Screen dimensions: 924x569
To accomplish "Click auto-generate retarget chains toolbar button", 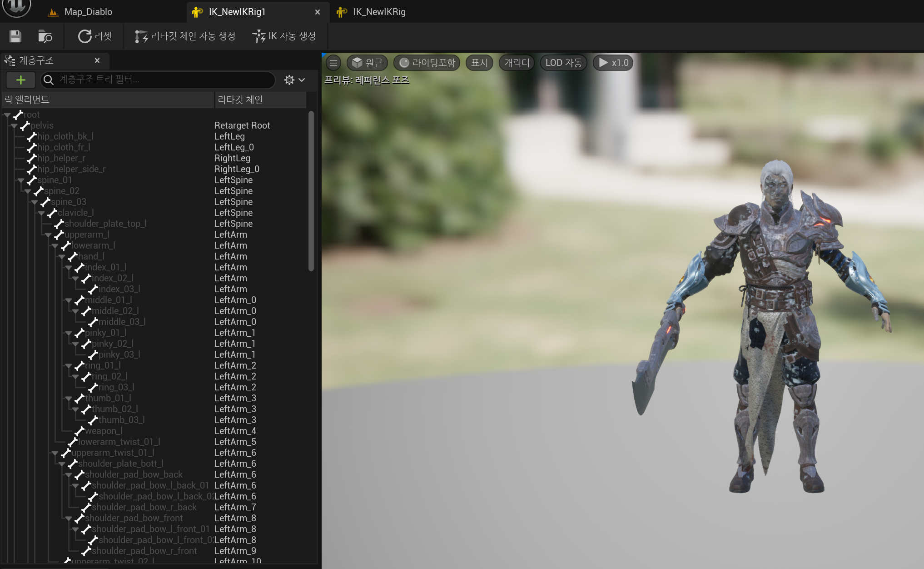I will [185, 36].
